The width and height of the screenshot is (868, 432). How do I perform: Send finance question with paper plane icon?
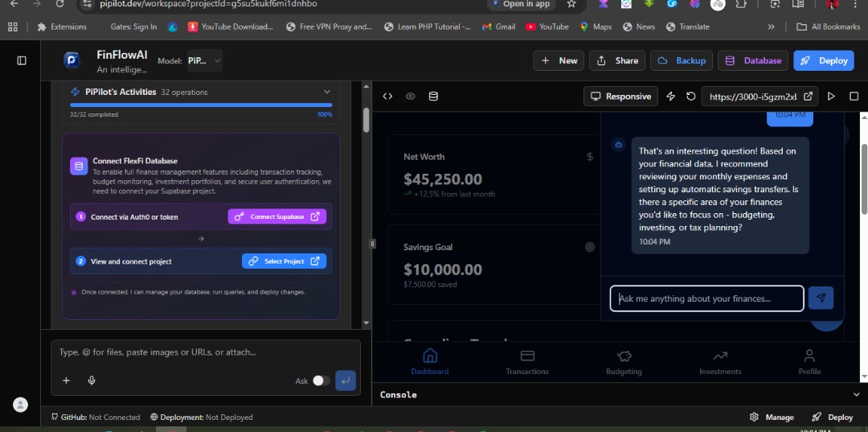(x=821, y=298)
